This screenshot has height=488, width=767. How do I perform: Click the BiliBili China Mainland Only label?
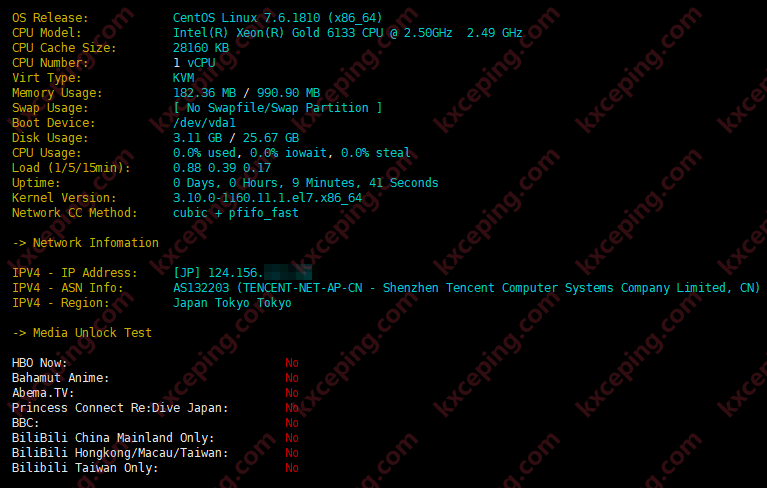[113, 438]
